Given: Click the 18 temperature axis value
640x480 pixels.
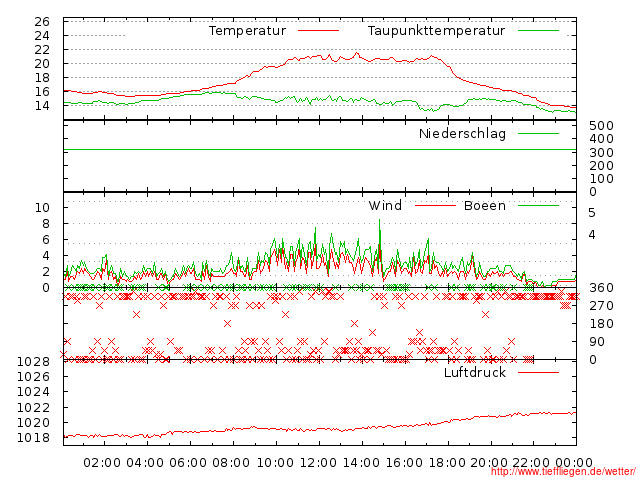Looking at the screenshot, I should coord(42,78).
